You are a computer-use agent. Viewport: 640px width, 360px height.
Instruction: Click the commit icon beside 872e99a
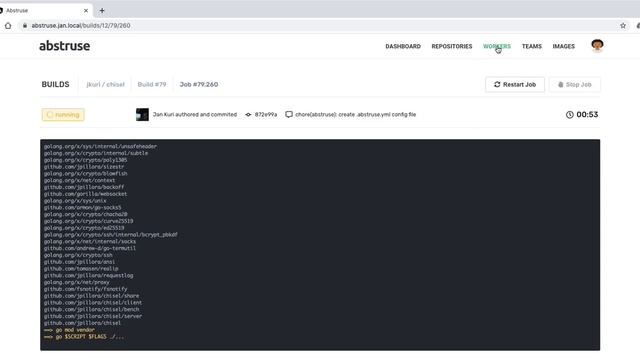click(x=248, y=115)
